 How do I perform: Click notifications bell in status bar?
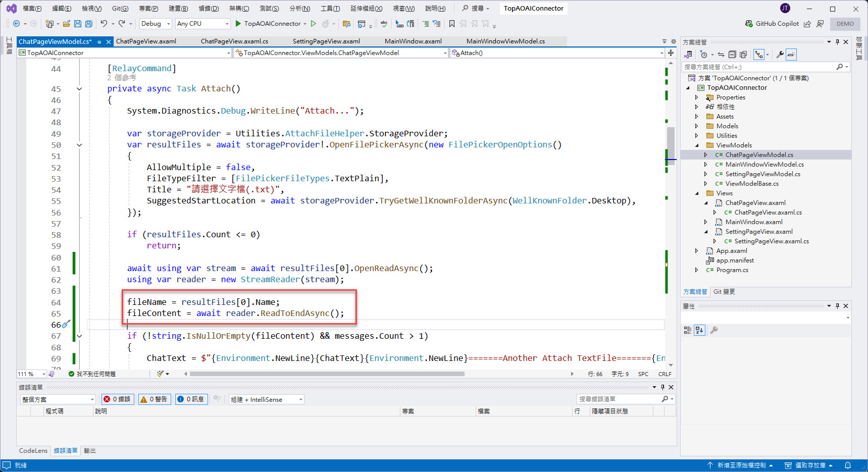[x=848, y=465]
